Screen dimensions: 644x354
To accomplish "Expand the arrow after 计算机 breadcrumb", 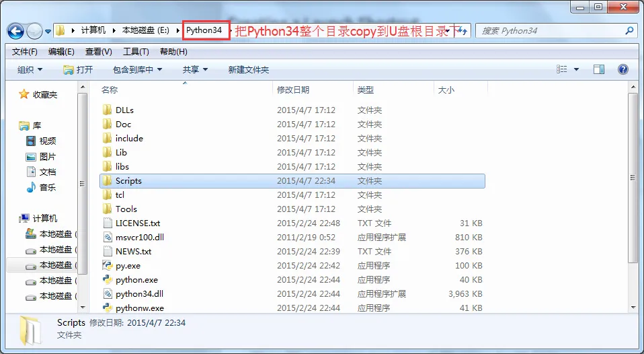I will 114,30.
